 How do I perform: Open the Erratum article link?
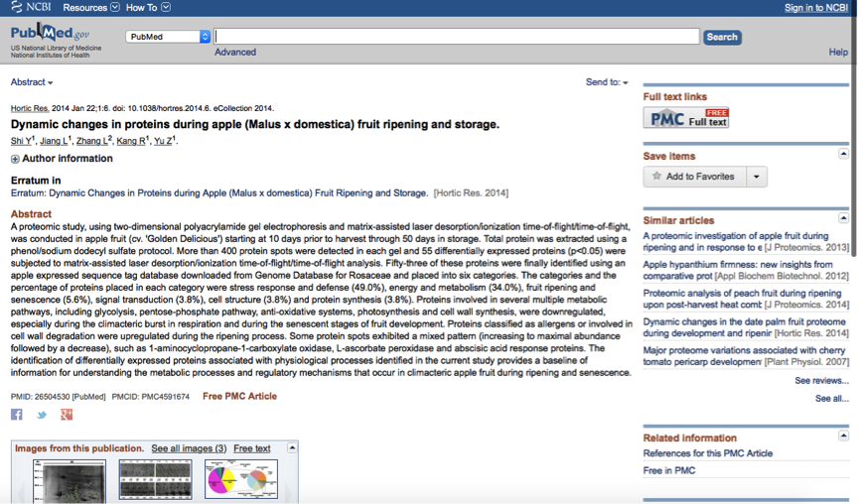[x=219, y=192]
